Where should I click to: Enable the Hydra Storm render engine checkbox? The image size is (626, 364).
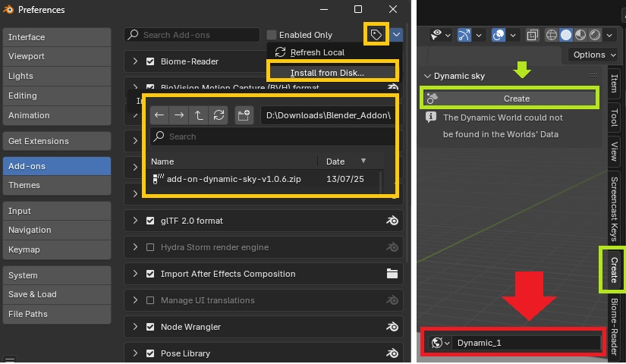coord(150,247)
